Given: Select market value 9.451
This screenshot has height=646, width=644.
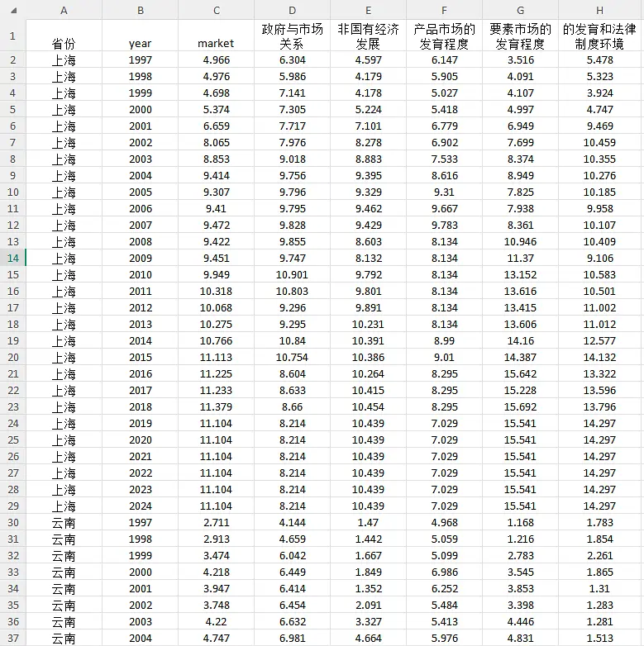Looking at the screenshot, I should [x=216, y=258].
